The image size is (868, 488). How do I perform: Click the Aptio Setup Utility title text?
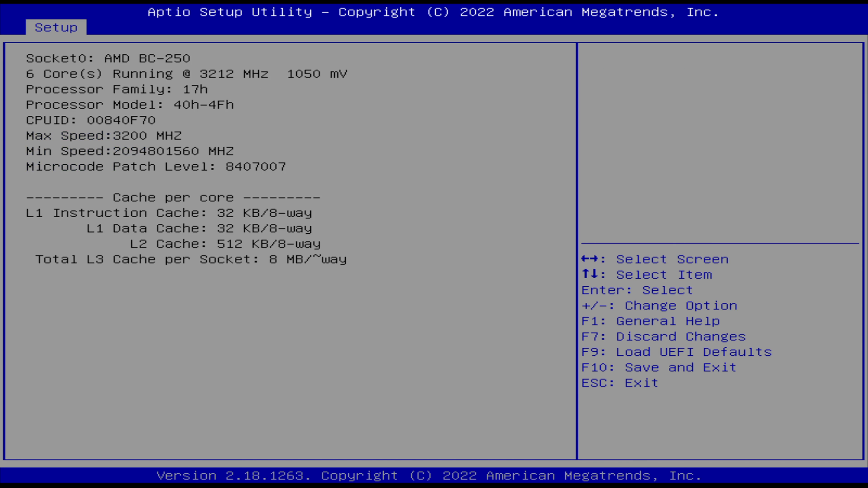[433, 12]
